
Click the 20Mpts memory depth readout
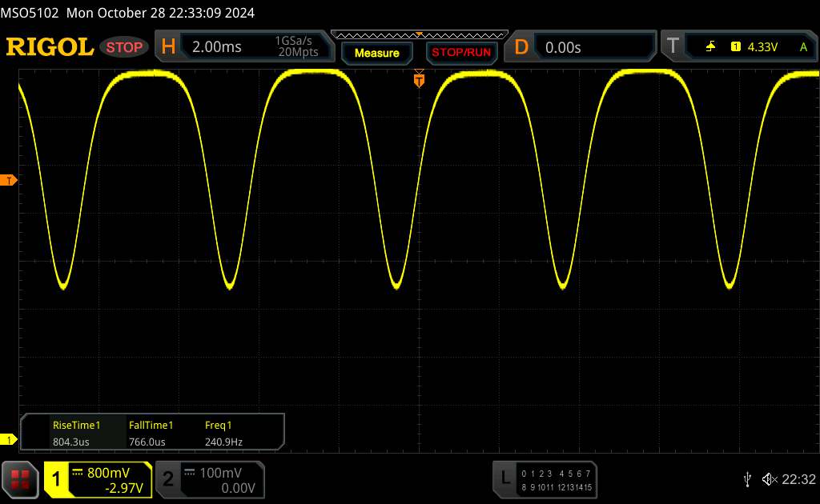coord(298,52)
